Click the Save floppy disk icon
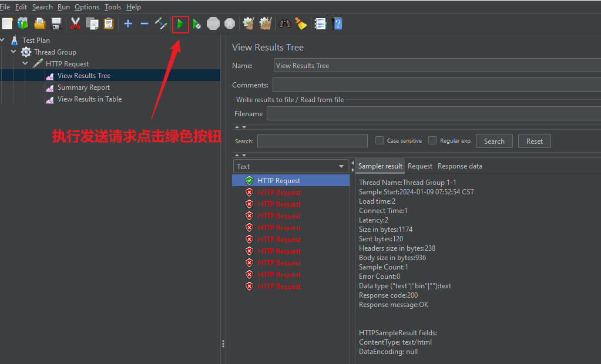 (56, 23)
